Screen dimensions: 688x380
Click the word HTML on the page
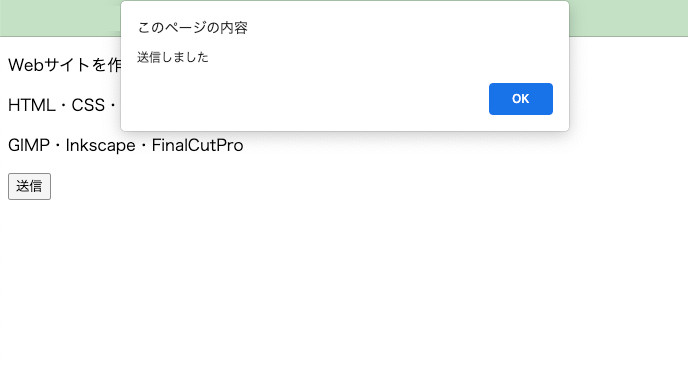coord(32,105)
